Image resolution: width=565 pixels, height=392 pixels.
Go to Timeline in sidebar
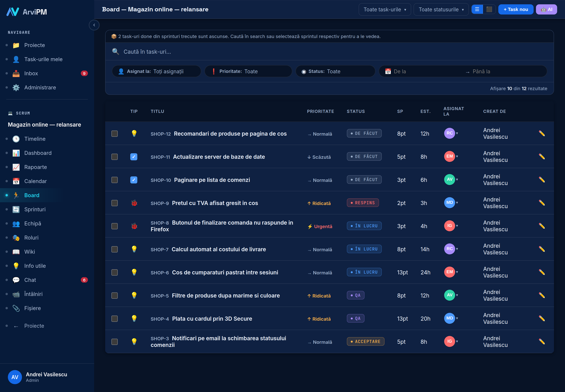point(47,139)
